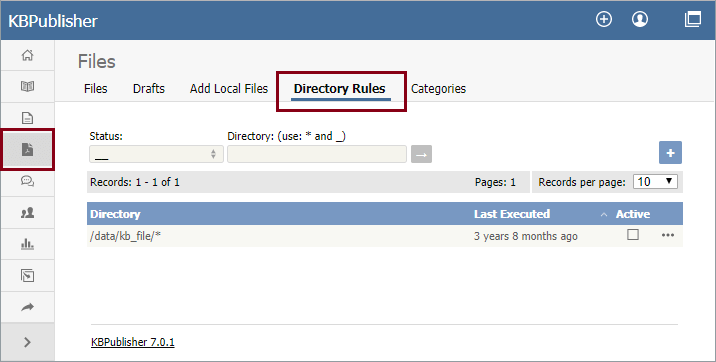Open the Reports bar chart icon
716x362 pixels.
27,244
